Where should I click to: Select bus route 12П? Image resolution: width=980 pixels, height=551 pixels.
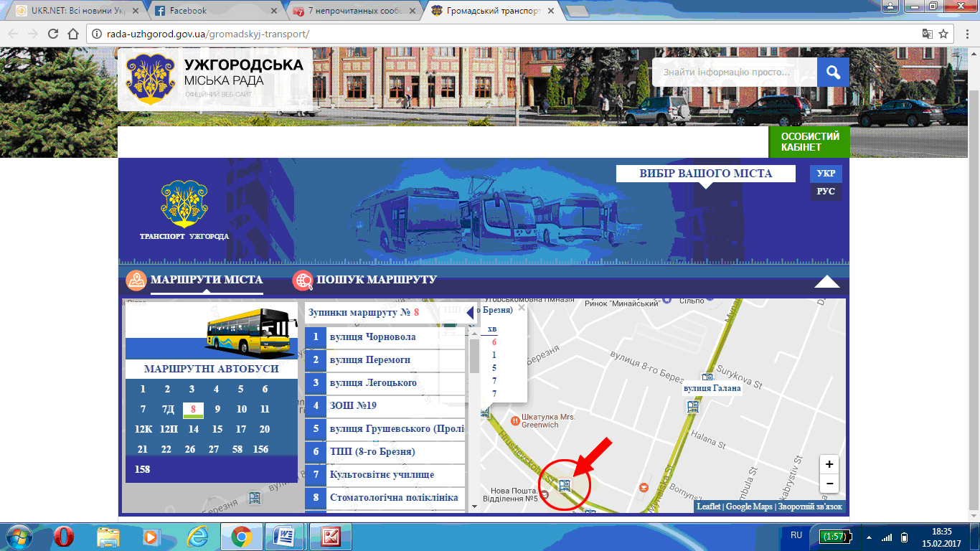click(x=169, y=430)
